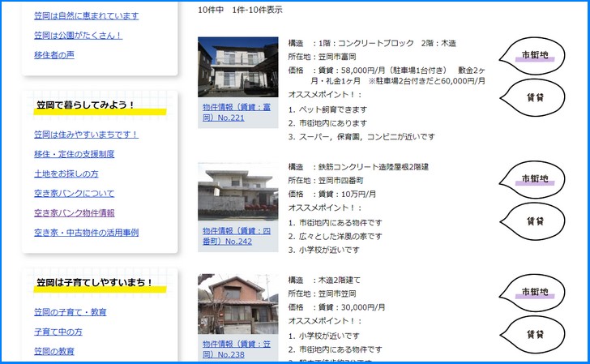Click text 広々とした洋風の家です
Screen dimensions: 590x364
click(x=340, y=237)
